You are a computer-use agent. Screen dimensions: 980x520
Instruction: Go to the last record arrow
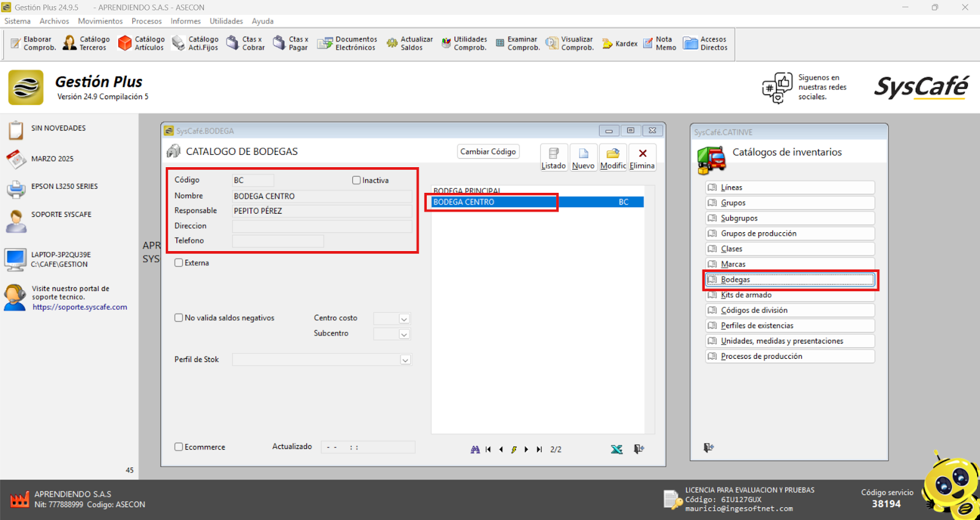tap(539, 450)
